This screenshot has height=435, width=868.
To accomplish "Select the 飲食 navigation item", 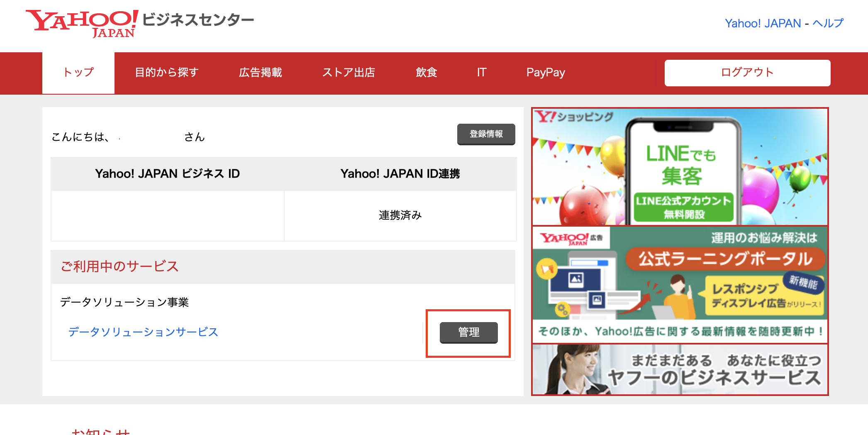I will (x=427, y=73).
